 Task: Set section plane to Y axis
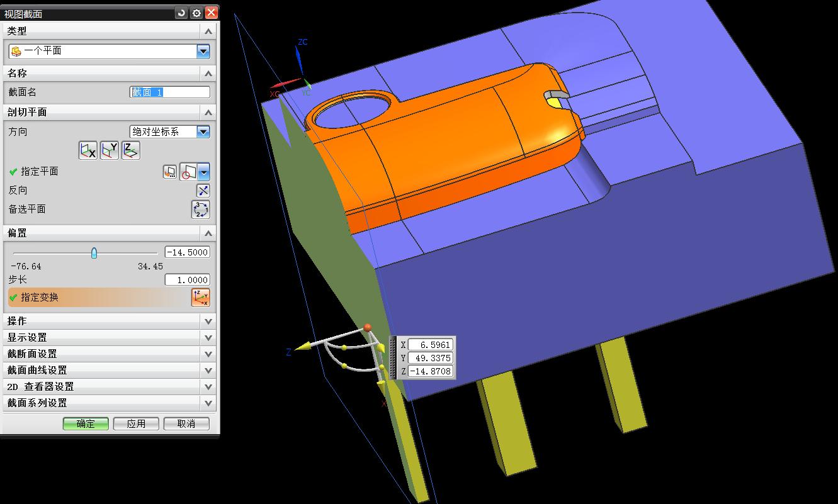109,150
